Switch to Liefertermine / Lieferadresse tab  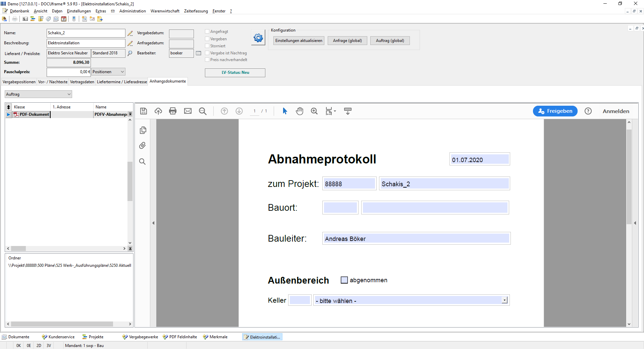click(122, 82)
